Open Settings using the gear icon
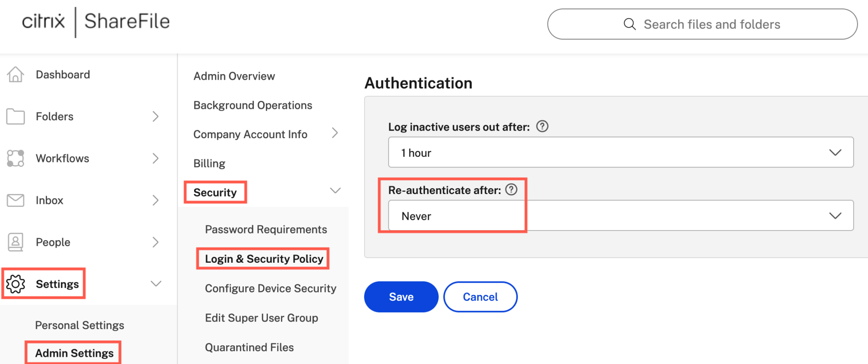Image resolution: width=868 pixels, height=364 pixels. (16, 284)
